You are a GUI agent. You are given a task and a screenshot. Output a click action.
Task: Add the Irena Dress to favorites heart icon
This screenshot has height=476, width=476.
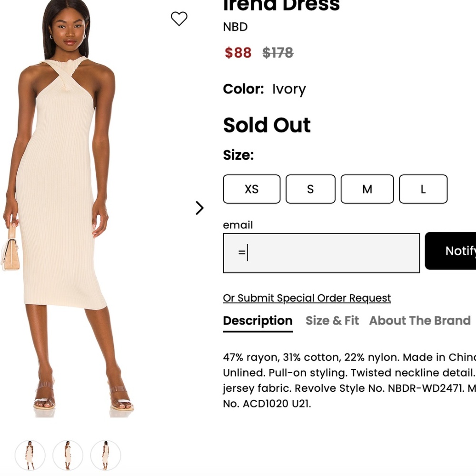point(179,19)
